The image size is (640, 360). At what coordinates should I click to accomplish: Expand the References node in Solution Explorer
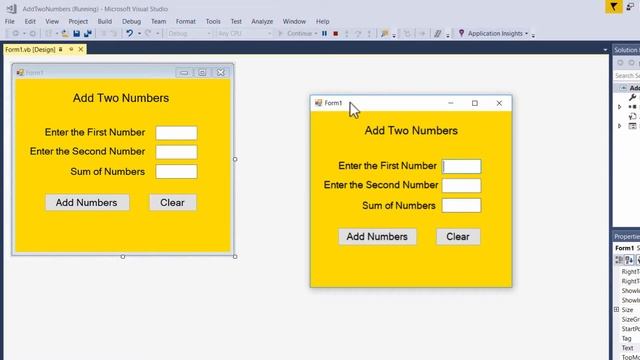(x=620, y=107)
